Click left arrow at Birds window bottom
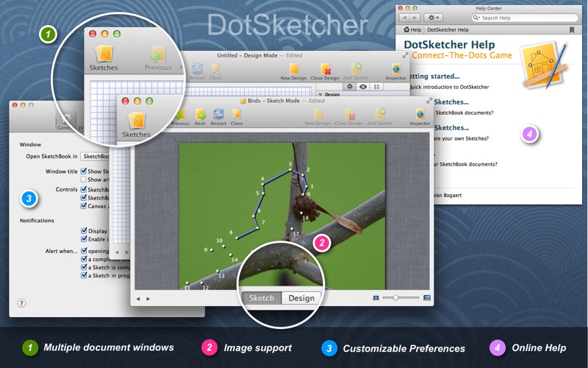The height and width of the screenshot is (368, 588). pos(138,299)
